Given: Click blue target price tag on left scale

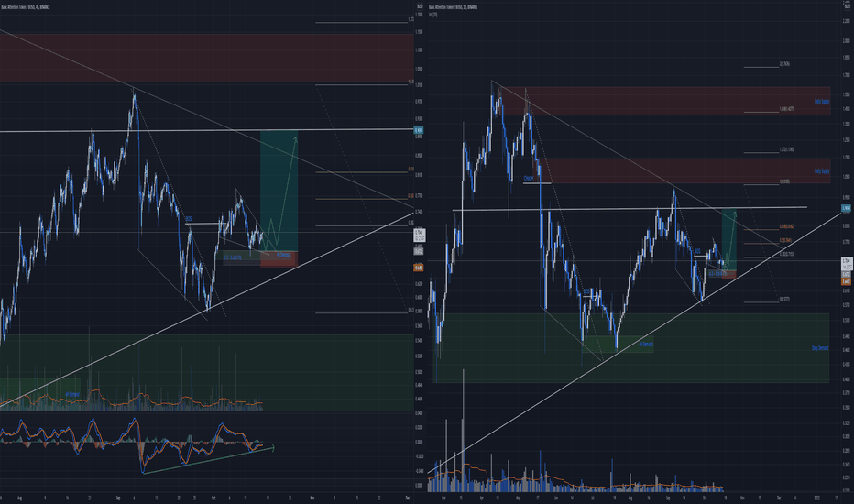Looking at the screenshot, I should click(x=419, y=131).
